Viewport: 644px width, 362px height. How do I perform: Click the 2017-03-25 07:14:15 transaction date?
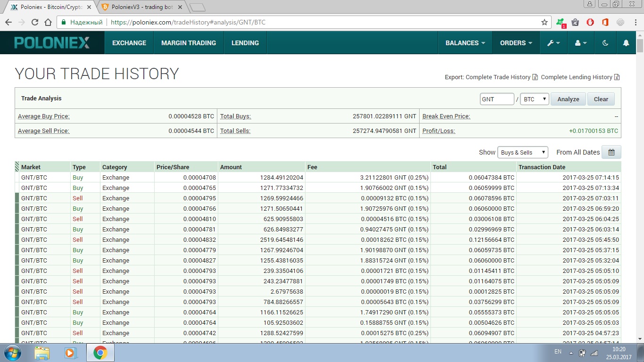(591, 178)
